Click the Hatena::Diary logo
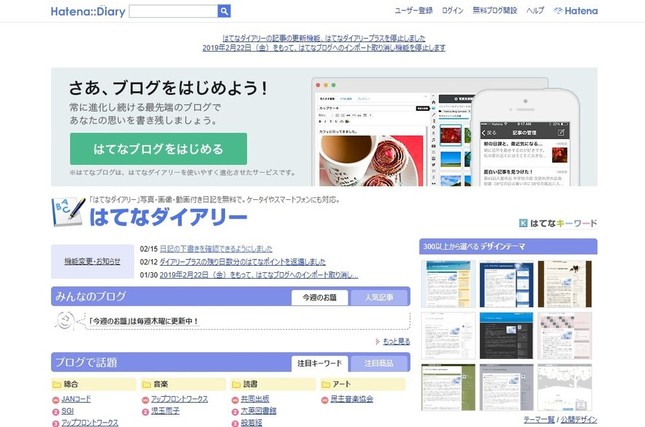This screenshot has width=645, height=427. [x=87, y=11]
